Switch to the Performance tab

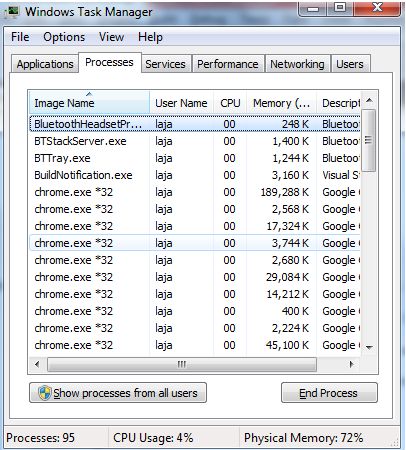pyautogui.click(x=228, y=64)
